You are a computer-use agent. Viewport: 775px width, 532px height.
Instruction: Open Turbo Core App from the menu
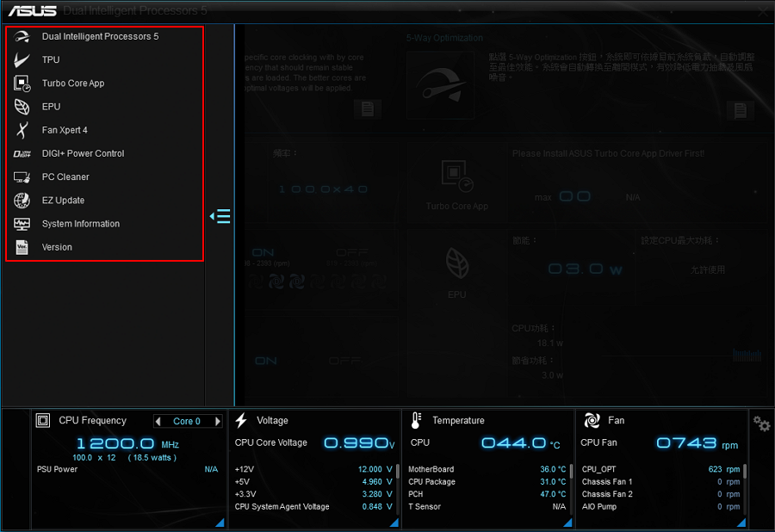[x=73, y=83]
